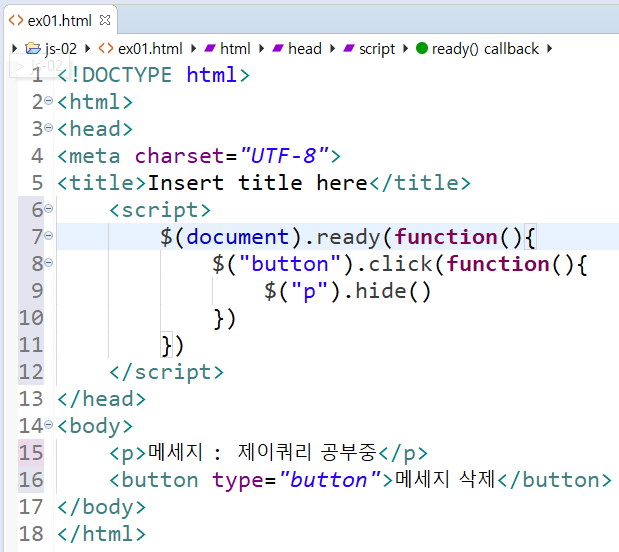Close the ex01.html tab
Screen dimensions: 619x552
tap(105, 20)
